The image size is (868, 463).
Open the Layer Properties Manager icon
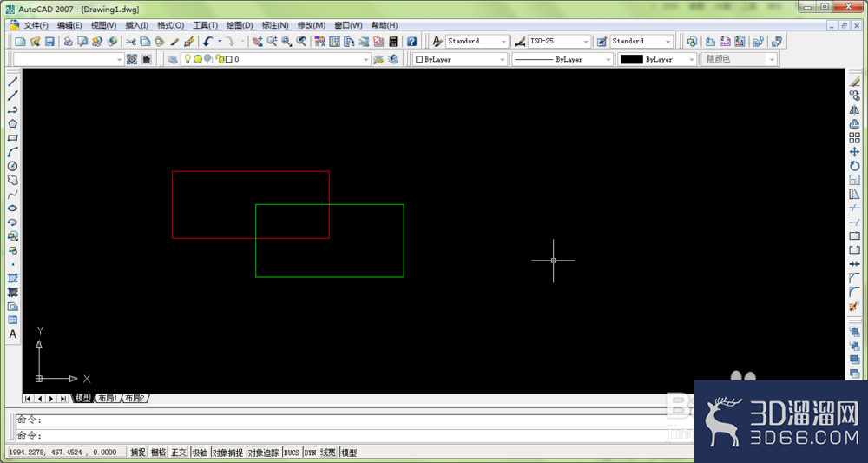pos(173,59)
